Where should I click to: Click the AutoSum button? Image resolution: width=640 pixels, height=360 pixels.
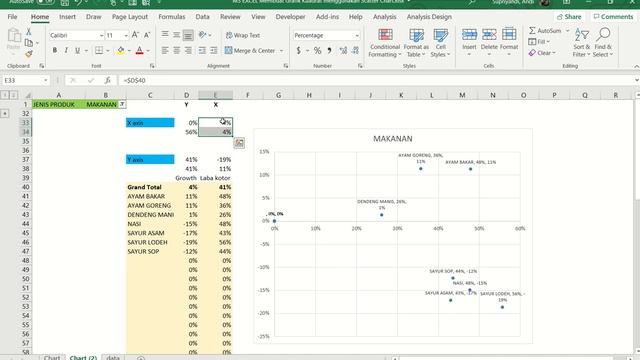click(x=545, y=31)
